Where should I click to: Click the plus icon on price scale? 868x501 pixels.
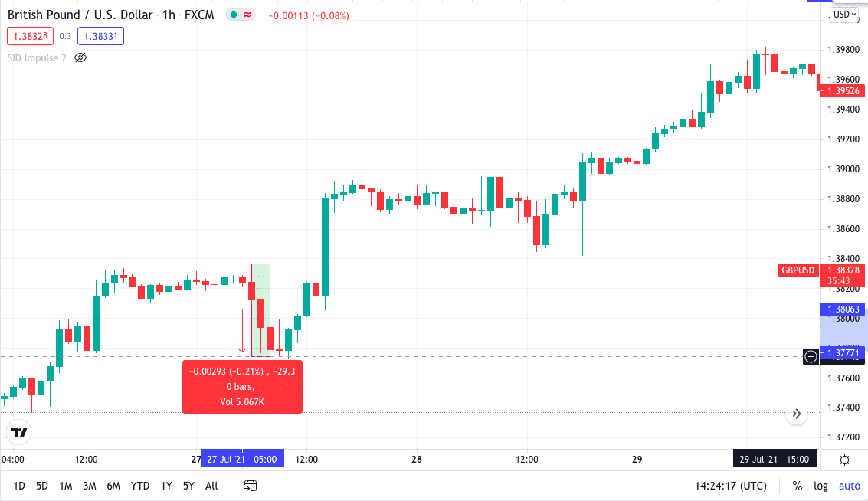pyautogui.click(x=811, y=356)
